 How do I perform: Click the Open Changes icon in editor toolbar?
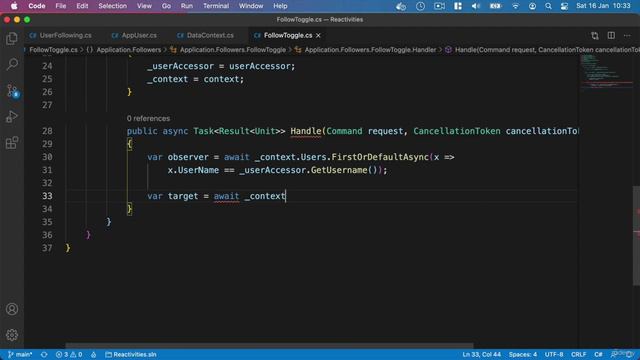point(595,36)
